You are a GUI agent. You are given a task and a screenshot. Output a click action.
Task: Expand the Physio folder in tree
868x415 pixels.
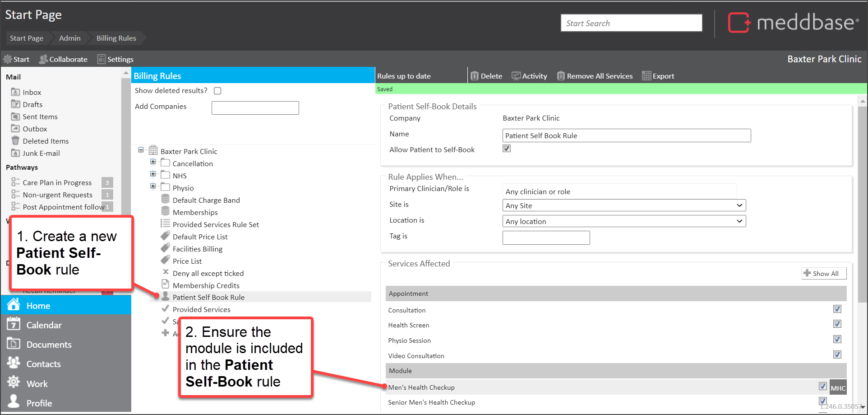click(153, 186)
